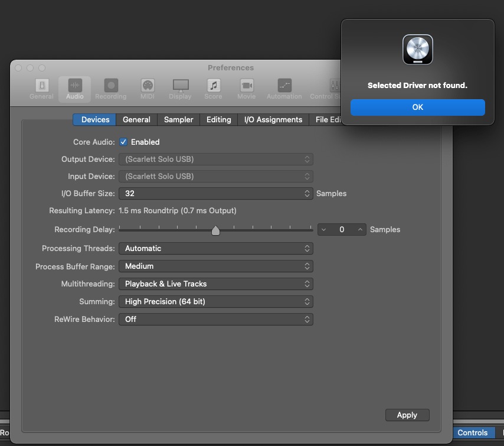Adjust the Recording Delay slider handle
504x446 pixels.
(215, 230)
